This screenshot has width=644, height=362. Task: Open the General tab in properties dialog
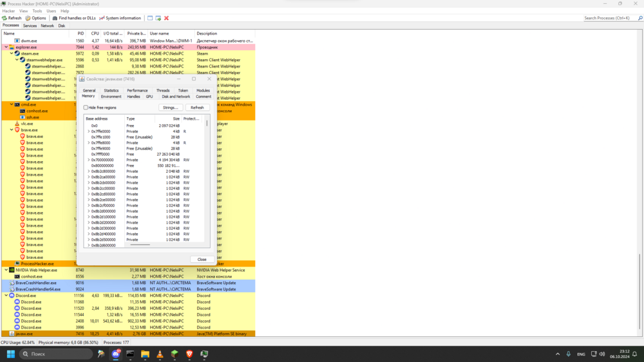point(89,90)
